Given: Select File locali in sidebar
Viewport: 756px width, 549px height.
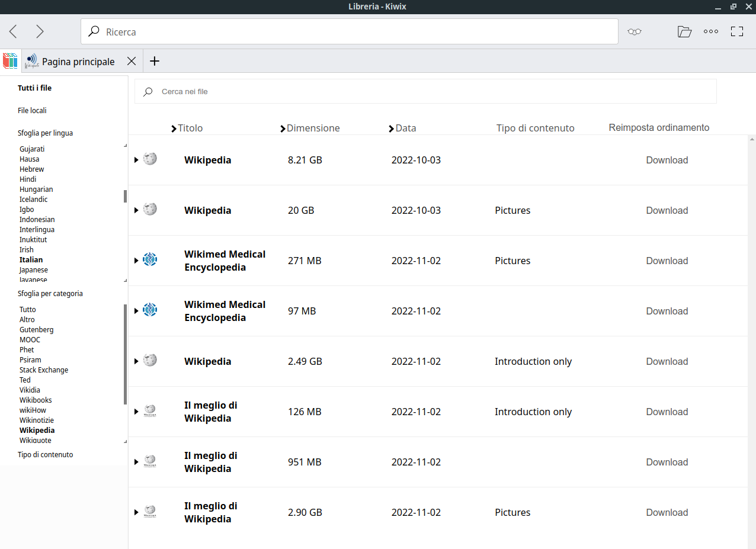Looking at the screenshot, I should point(32,111).
